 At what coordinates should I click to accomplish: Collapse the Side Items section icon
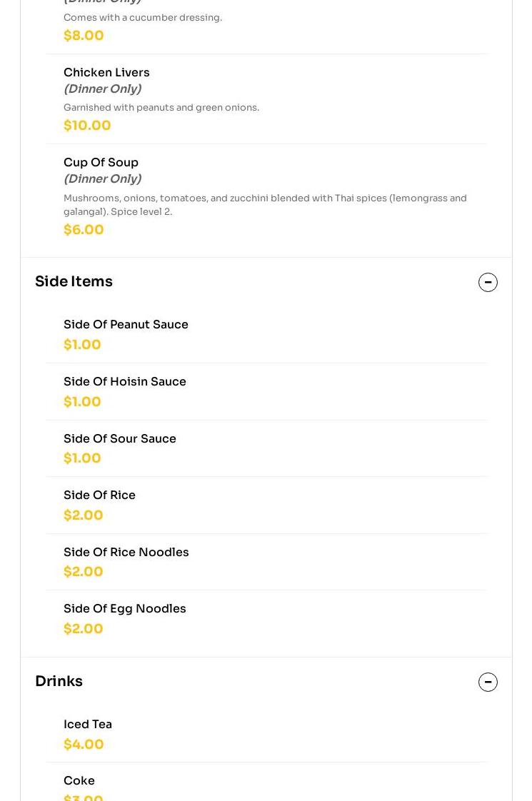(x=488, y=283)
